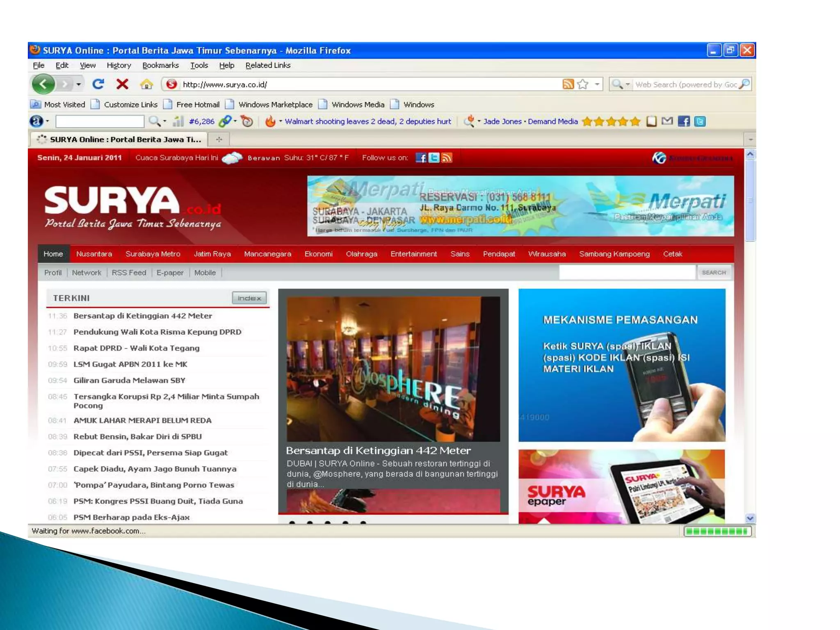840x630 pixels.
Task: Open a new tab with the plus button
Action: pyautogui.click(x=219, y=139)
